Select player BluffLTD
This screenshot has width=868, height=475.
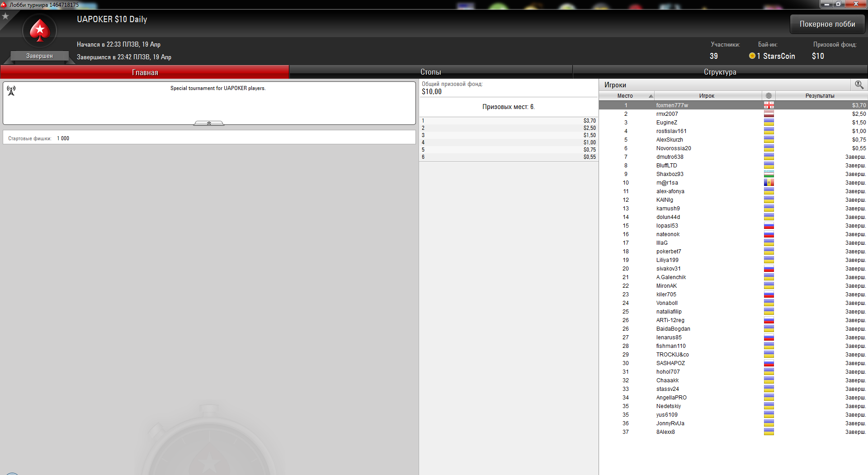(x=733, y=165)
